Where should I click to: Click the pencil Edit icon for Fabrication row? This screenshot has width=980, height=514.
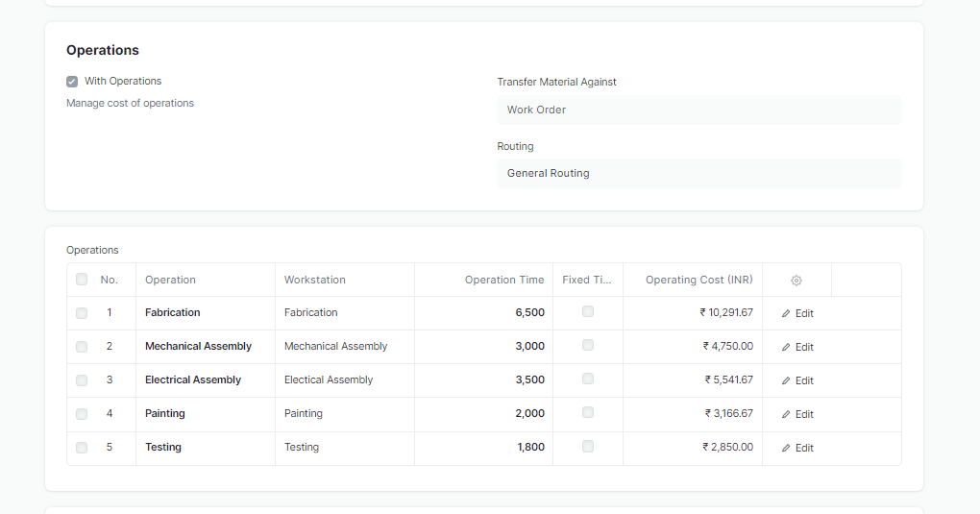787,313
